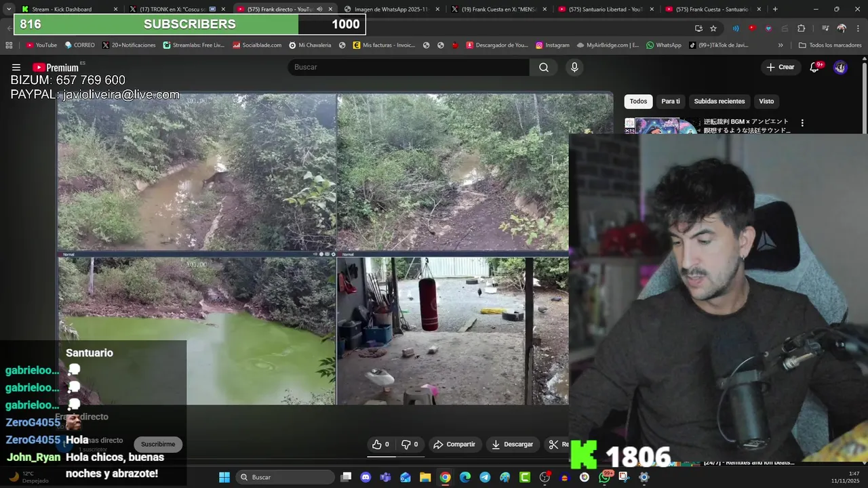
Task: Click the Chrome apps grid icon in the bookmarks bar
Action: 9,45
